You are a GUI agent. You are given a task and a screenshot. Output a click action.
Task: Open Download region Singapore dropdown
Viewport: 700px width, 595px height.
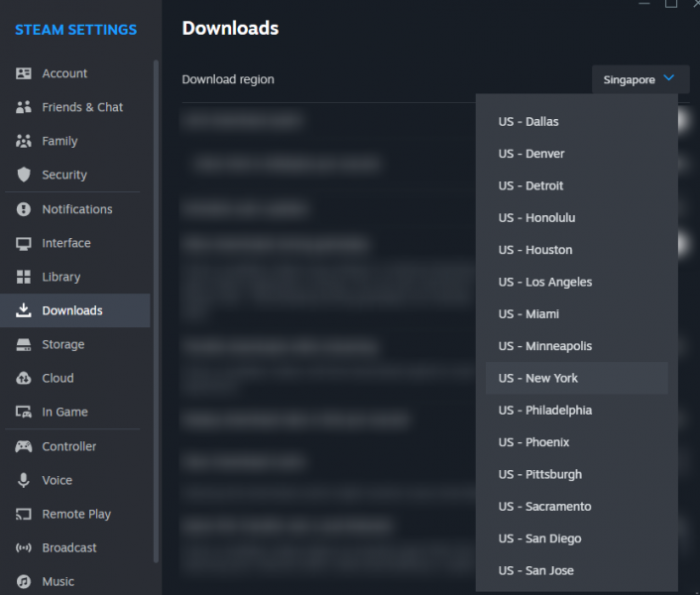coord(641,79)
